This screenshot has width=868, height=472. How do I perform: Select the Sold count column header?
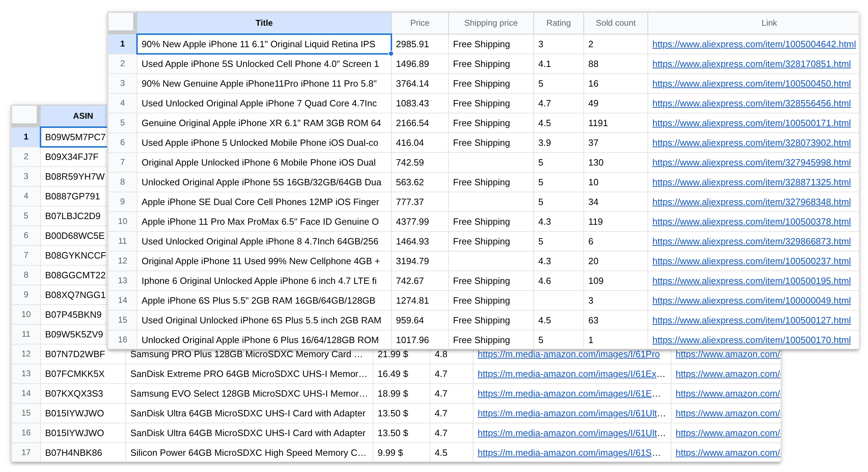coord(615,23)
